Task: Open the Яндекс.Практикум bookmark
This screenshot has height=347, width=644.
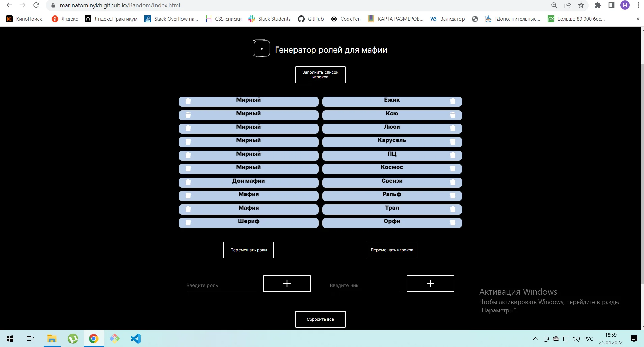Action: click(111, 19)
